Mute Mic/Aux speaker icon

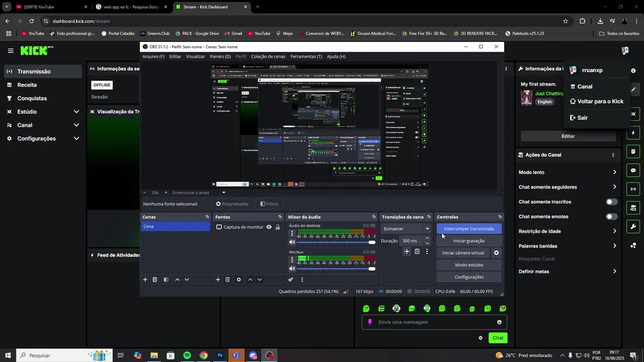292,268
